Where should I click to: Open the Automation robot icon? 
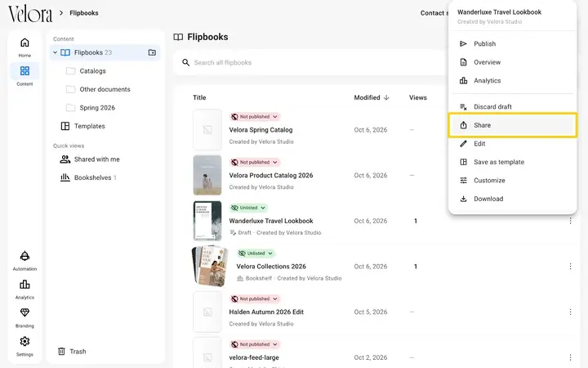point(24,256)
